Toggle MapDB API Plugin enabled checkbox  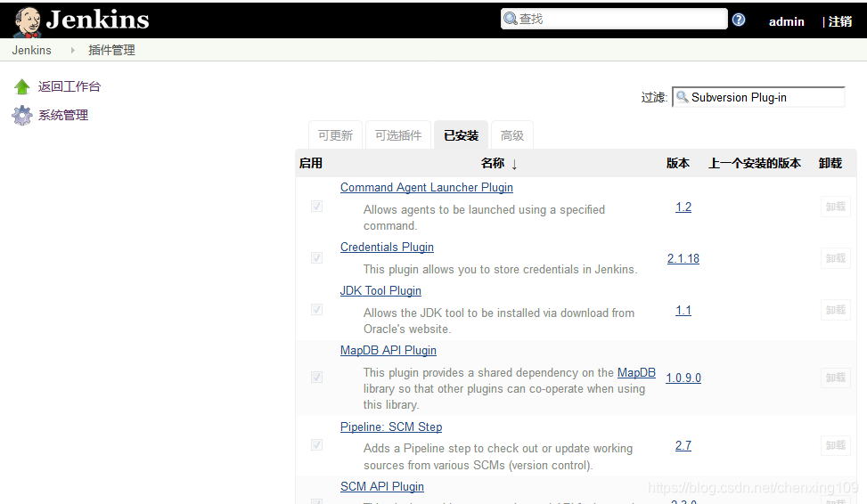point(316,377)
